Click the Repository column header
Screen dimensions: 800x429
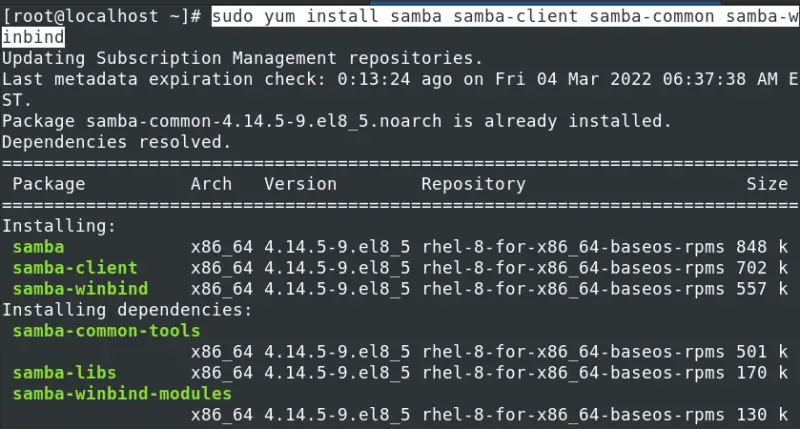[473, 184]
